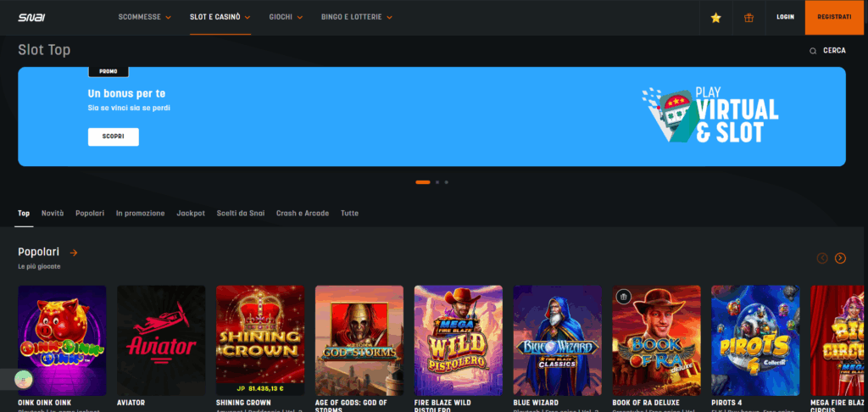Open favorites star icon
The image size is (868, 412).
click(715, 17)
